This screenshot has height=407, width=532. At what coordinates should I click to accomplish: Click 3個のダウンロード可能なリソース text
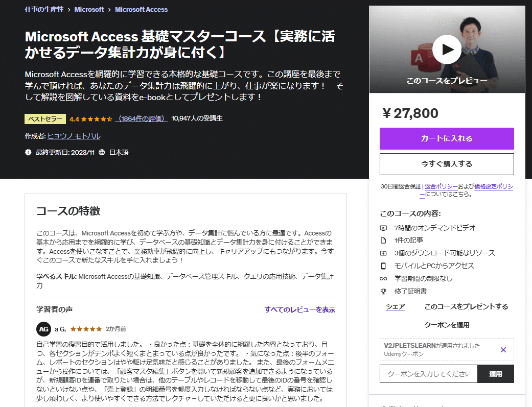[x=445, y=253]
